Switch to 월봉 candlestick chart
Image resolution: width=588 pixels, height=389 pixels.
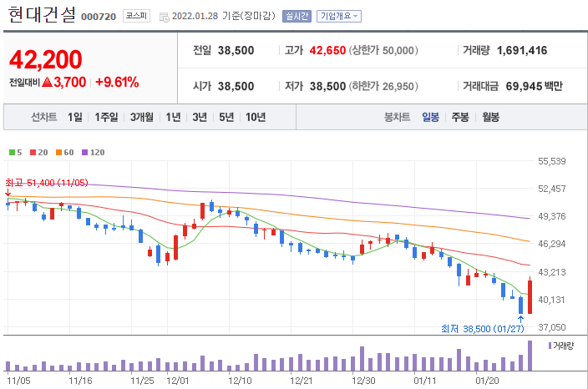coord(490,118)
